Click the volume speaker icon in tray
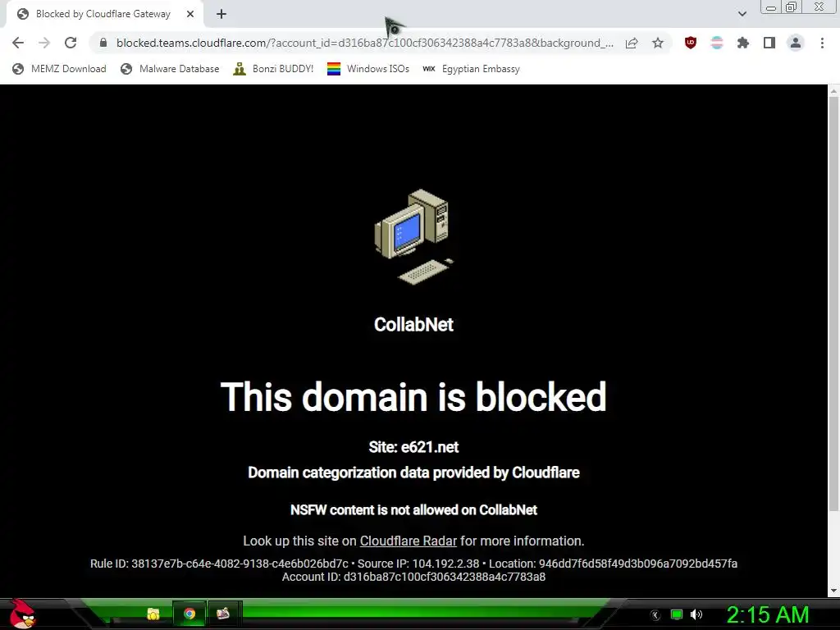Screen dimensions: 840x630 pos(696,614)
